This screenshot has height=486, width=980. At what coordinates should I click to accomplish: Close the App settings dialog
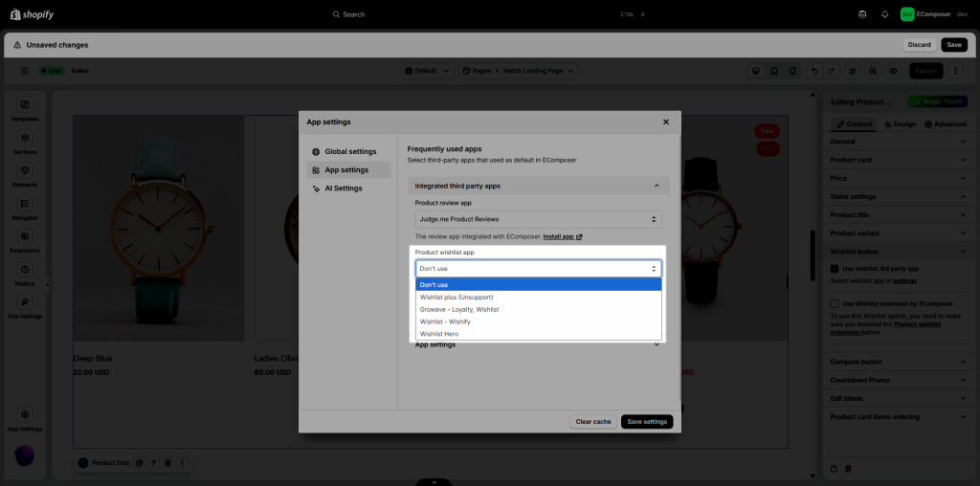coord(666,122)
